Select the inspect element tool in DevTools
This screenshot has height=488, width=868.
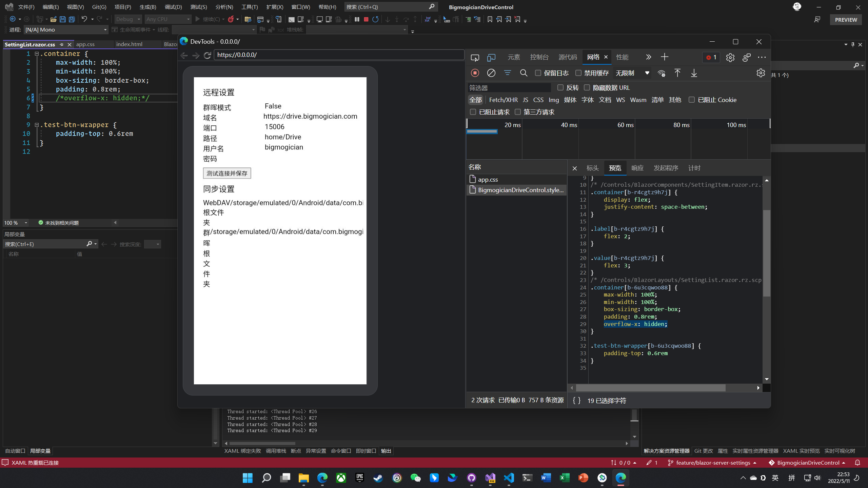pyautogui.click(x=475, y=57)
